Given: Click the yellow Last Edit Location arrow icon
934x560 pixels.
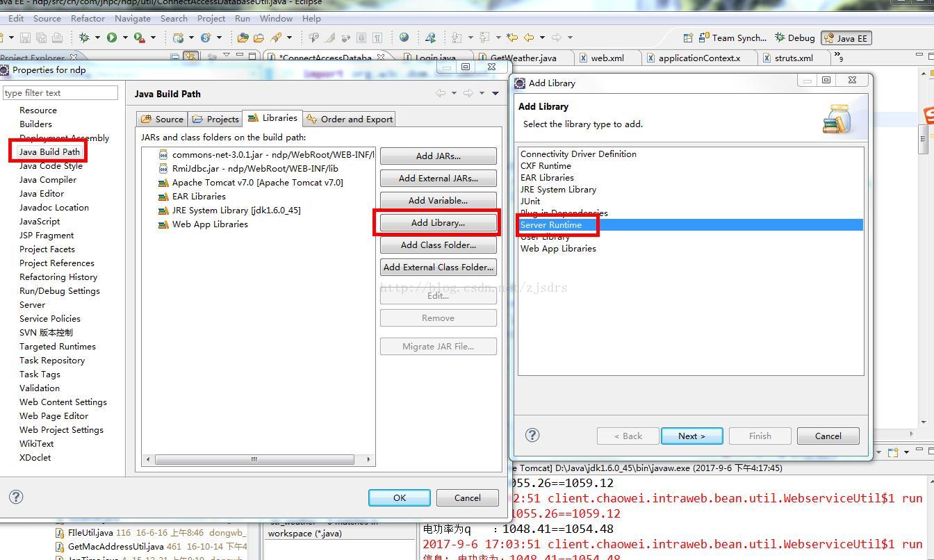Looking at the screenshot, I should coord(513,38).
